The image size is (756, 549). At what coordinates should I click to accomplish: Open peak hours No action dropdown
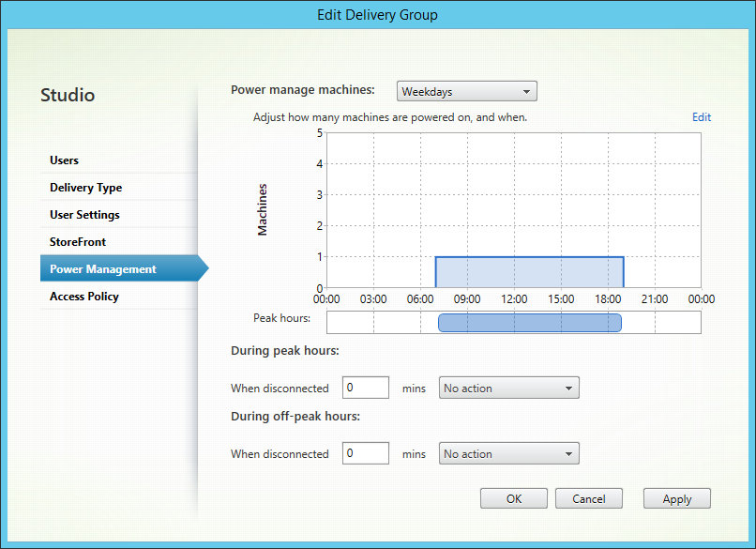click(x=508, y=388)
